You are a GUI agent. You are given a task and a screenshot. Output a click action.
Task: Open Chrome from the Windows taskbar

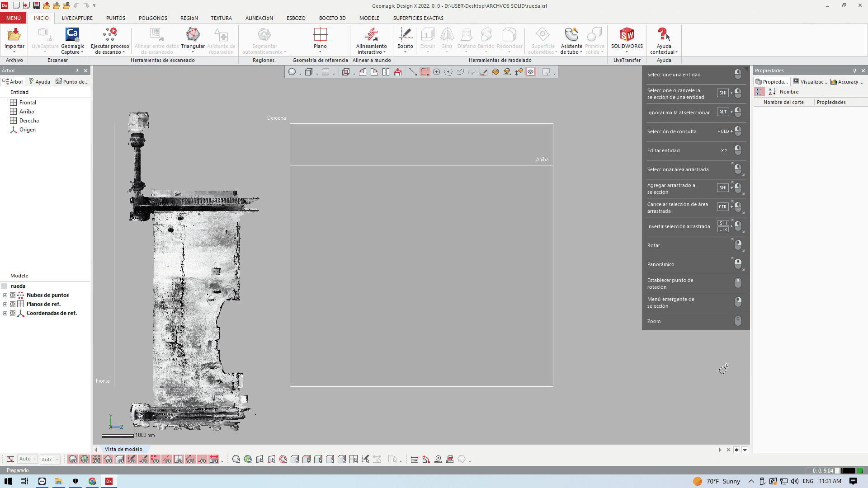coord(92,481)
